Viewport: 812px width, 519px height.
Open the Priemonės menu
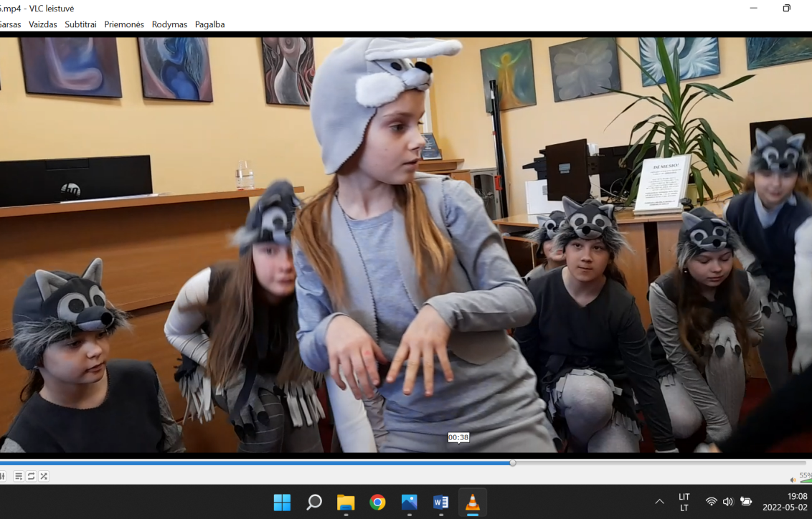click(x=124, y=24)
